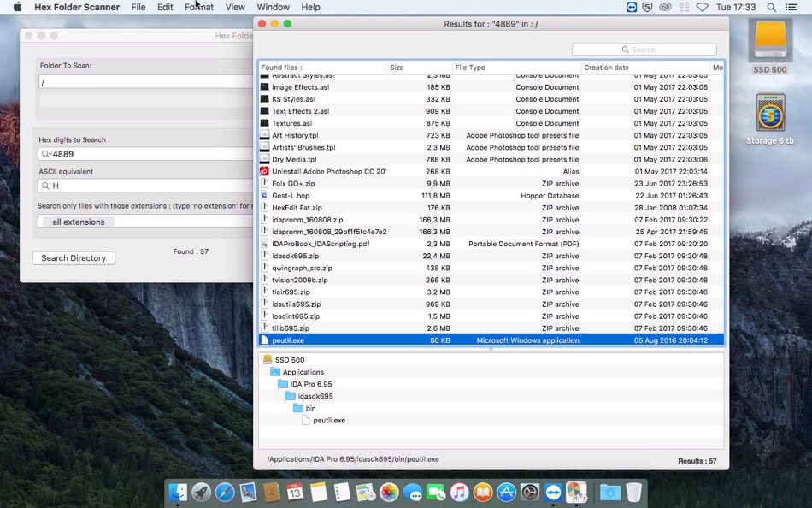
Task: Open Maps from the Dock
Action: pos(366,492)
